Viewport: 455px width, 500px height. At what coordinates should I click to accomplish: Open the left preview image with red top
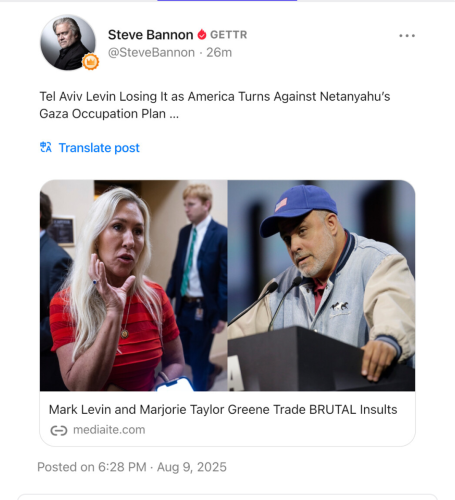(x=134, y=285)
